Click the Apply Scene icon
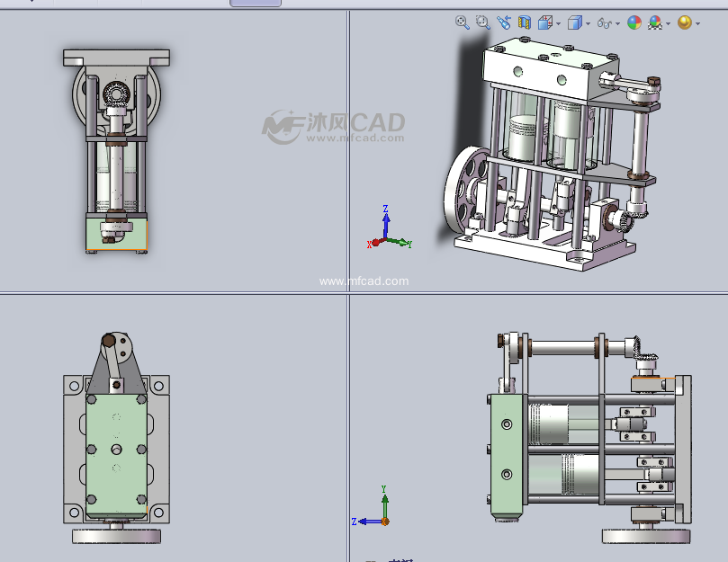Screen dimensions: 728x562 655,22
